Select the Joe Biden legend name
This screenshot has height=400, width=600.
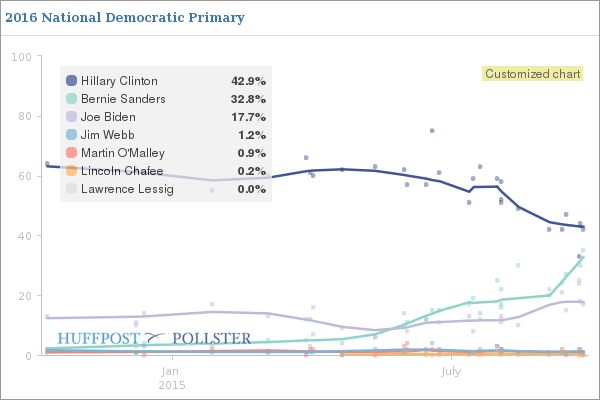pos(108,117)
